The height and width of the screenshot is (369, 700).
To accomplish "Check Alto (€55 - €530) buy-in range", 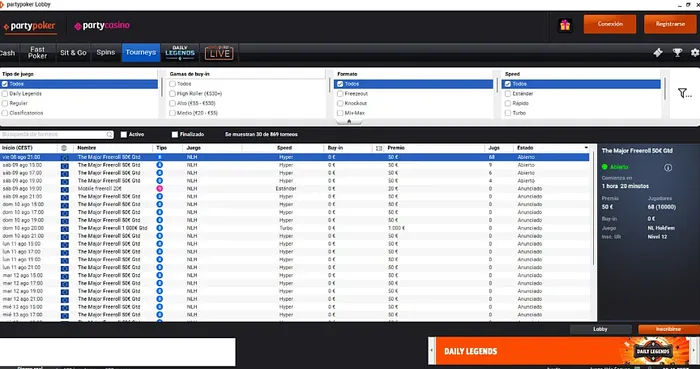I will (x=172, y=104).
